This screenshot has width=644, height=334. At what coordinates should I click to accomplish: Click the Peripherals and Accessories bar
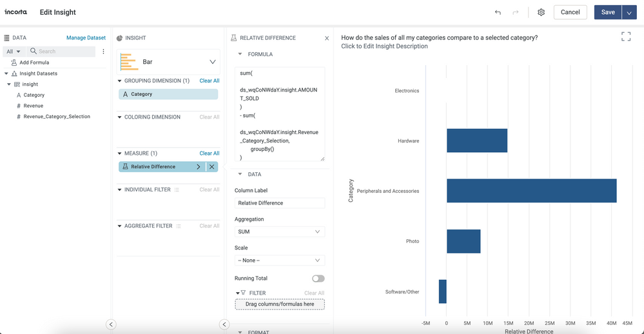tap(531, 191)
